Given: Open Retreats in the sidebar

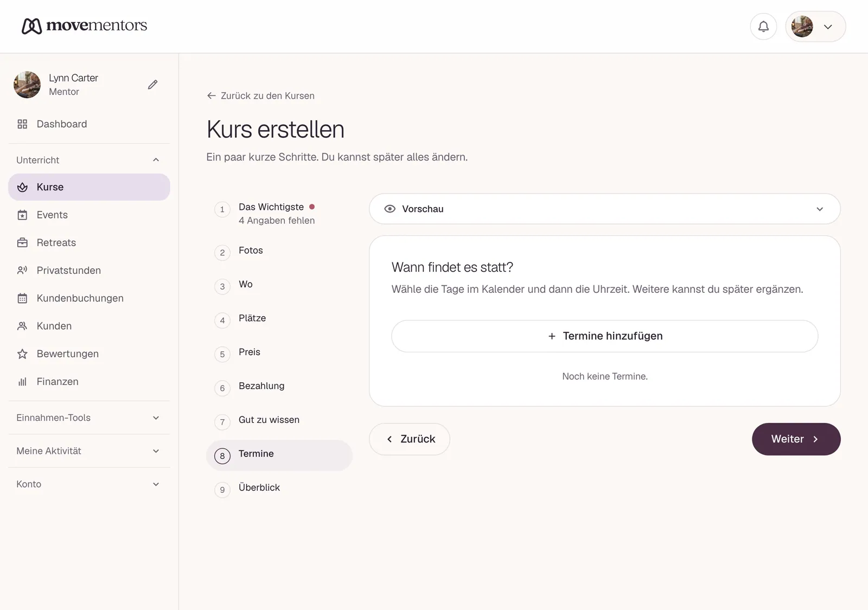Looking at the screenshot, I should click(x=89, y=243).
